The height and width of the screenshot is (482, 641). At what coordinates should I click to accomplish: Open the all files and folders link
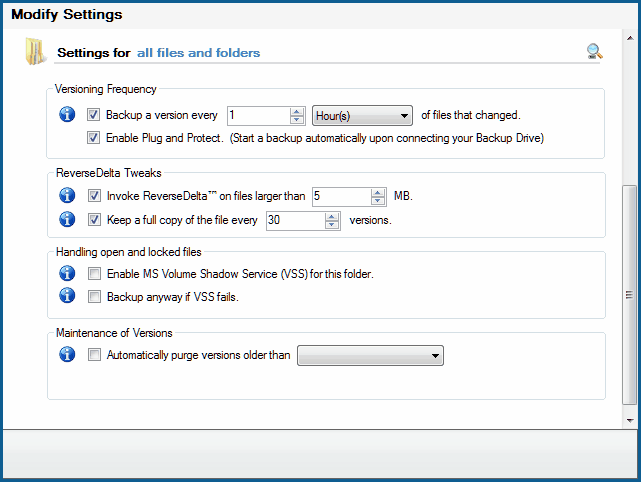[198, 53]
